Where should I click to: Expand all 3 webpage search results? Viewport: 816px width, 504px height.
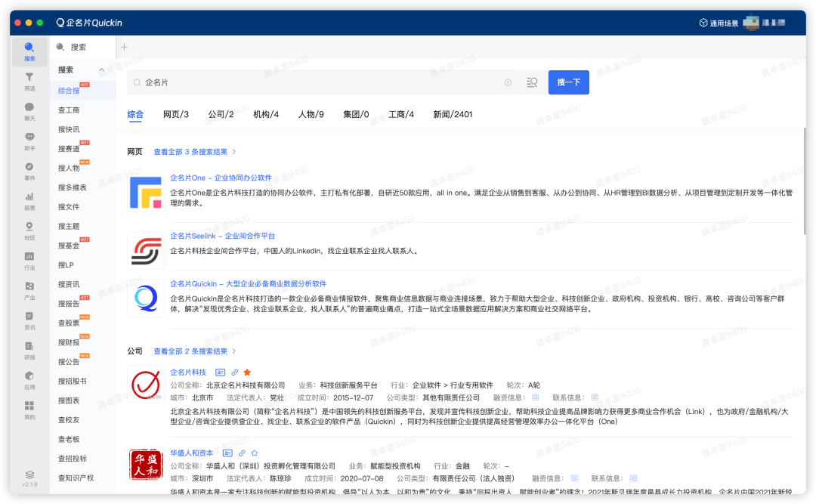(x=195, y=152)
